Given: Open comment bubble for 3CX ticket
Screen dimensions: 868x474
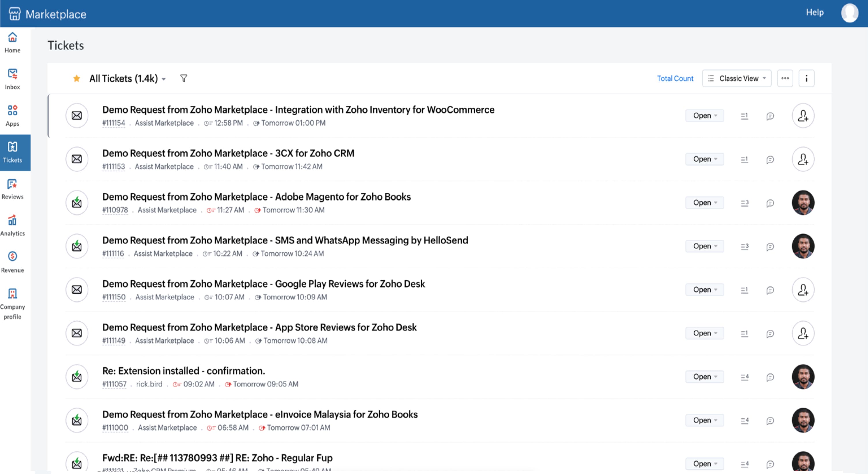Looking at the screenshot, I should coord(770,160).
